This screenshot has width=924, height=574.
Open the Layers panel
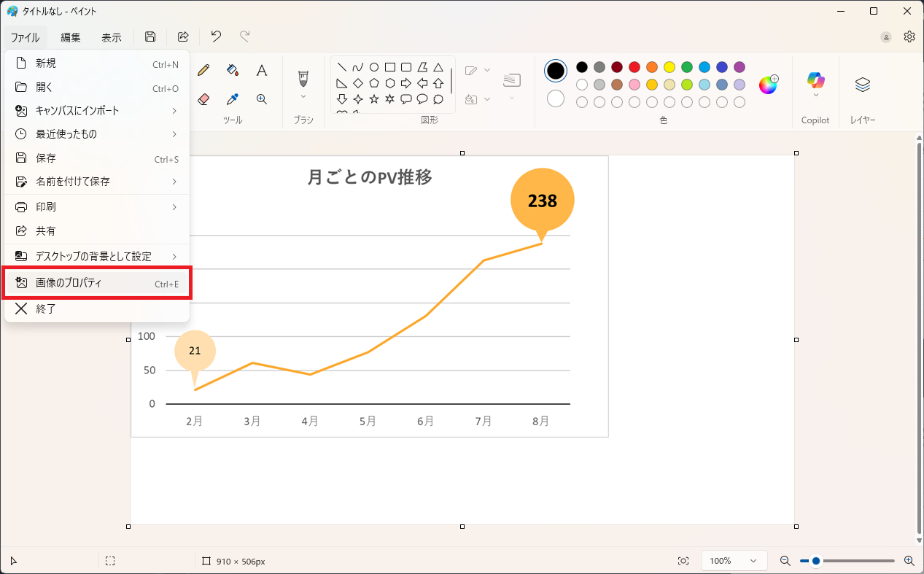point(863,85)
